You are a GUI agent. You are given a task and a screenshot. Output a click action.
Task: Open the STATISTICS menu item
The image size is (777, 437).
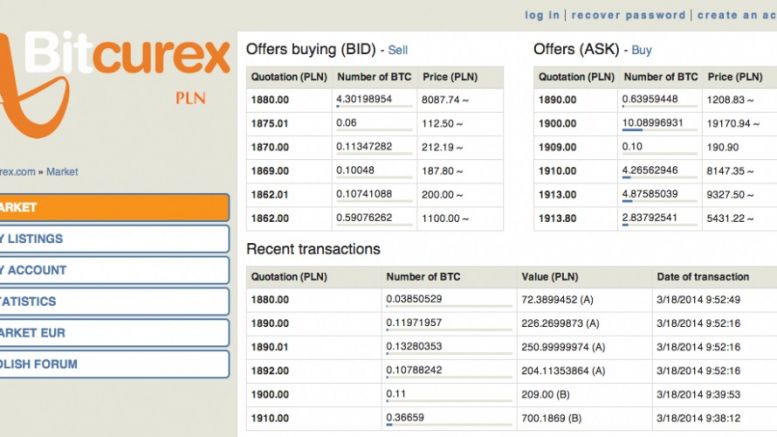tap(114, 301)
